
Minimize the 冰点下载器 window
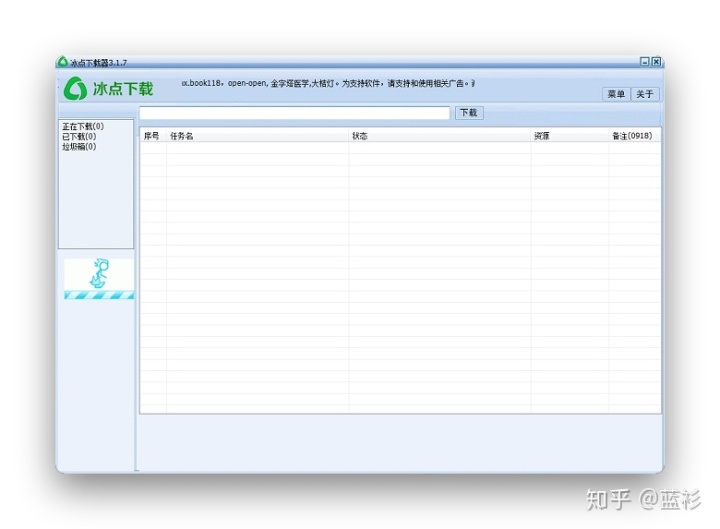coord(645,62)
